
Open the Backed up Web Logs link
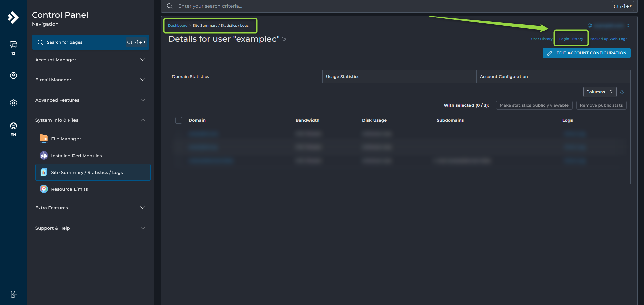coord(608,39)
